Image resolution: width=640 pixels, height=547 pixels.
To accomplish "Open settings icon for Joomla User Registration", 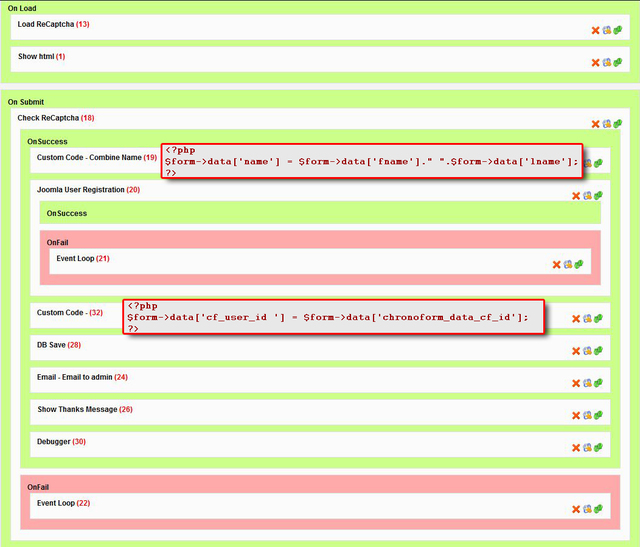I will 587,196.
